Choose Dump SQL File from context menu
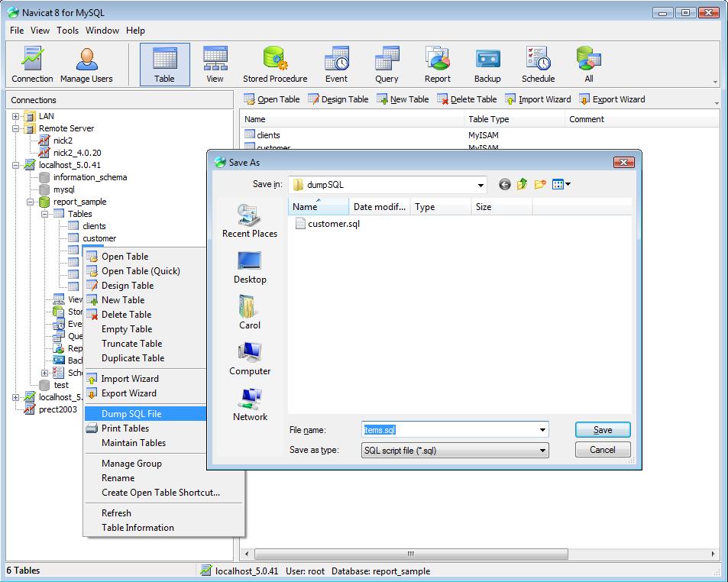 click(x=145, y=413)
